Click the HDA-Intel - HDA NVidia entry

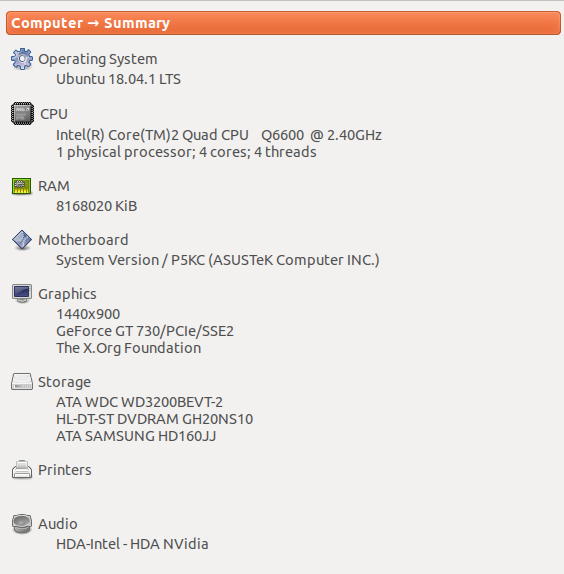tap(132, 544)
